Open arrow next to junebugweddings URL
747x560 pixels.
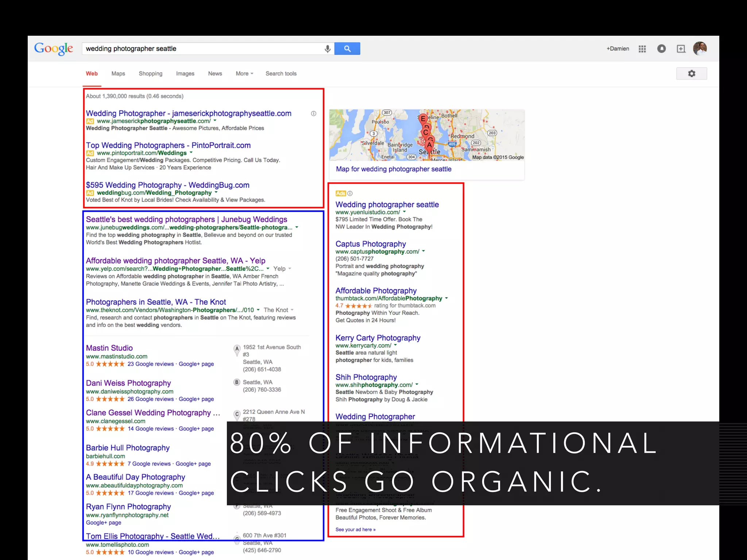coord(297,227)
